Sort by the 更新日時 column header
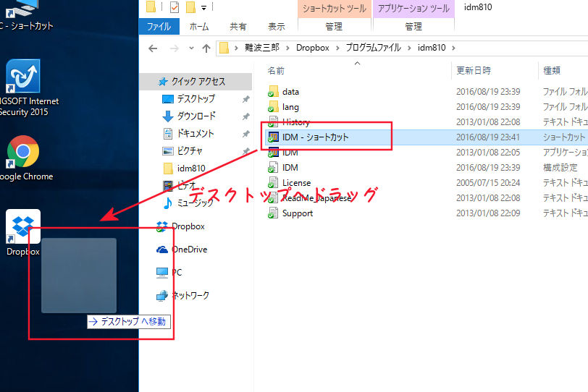The width and height of the screenshot is (588, 392). [x=474, y=70]
